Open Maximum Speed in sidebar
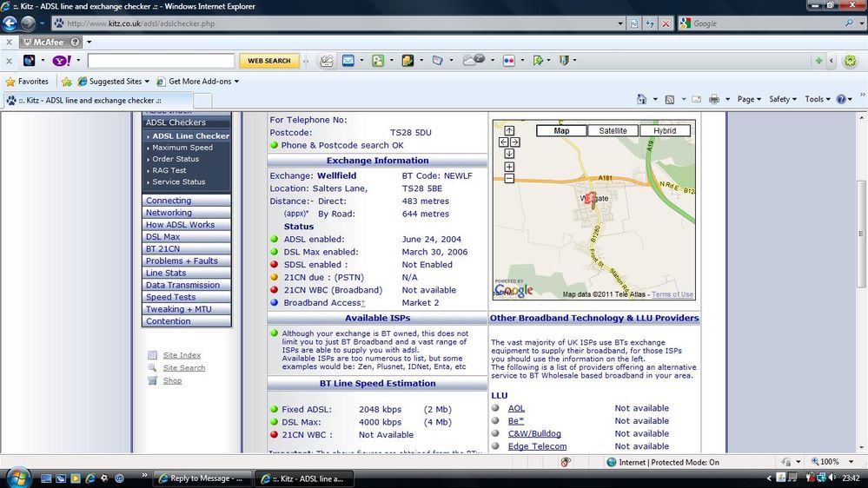Screen dimensions: 868x488 click(182, 147)
